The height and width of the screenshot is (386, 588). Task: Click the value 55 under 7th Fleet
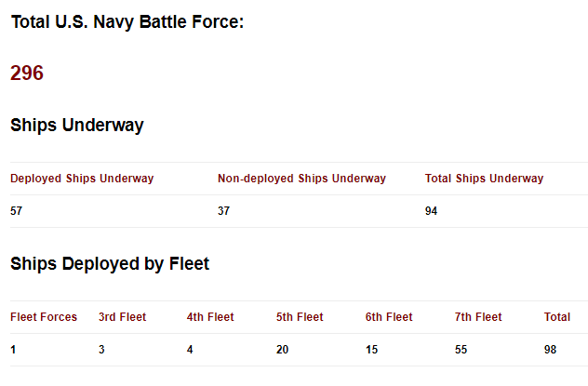461,350
